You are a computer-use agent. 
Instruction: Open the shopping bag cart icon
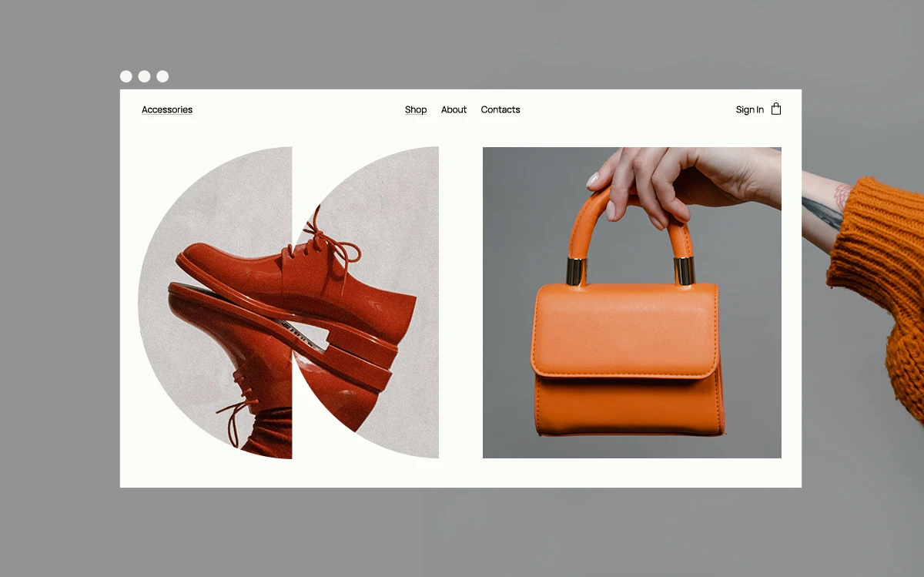click(776, 109)
